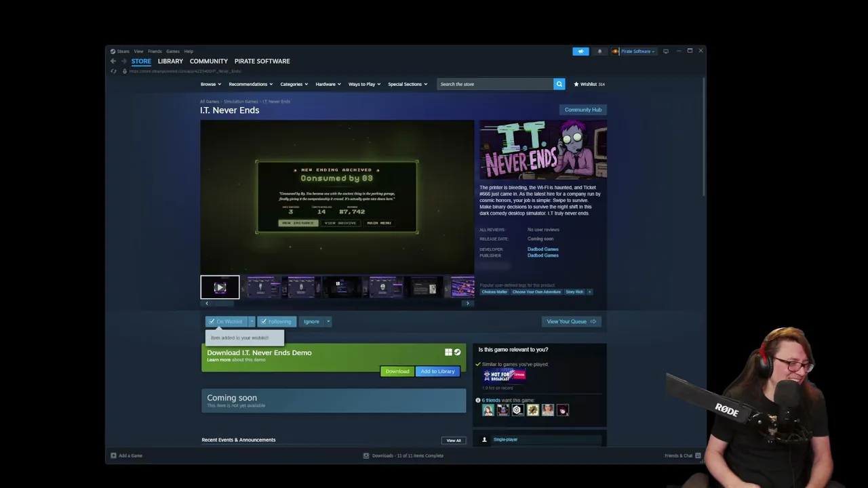Open the first friend avatar who wants this game
Screen dimensions: 868x488
tap(488, 410)
